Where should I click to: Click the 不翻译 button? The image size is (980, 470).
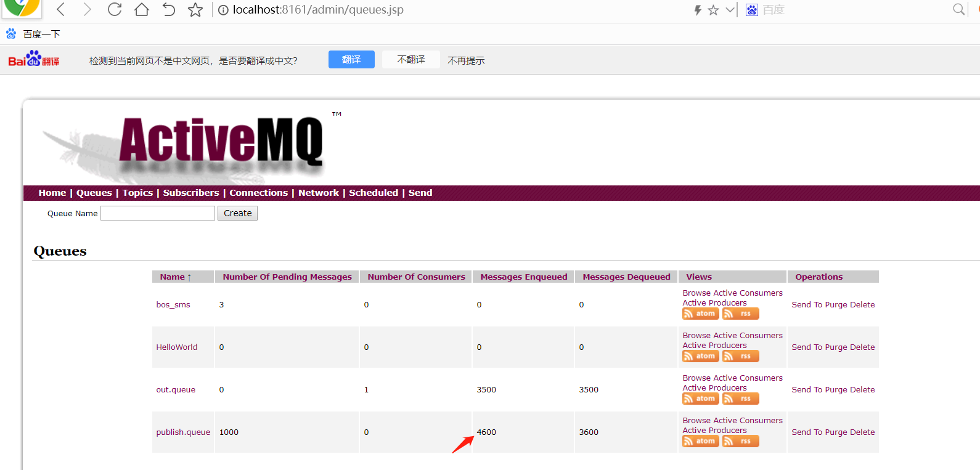click(411, 59)
